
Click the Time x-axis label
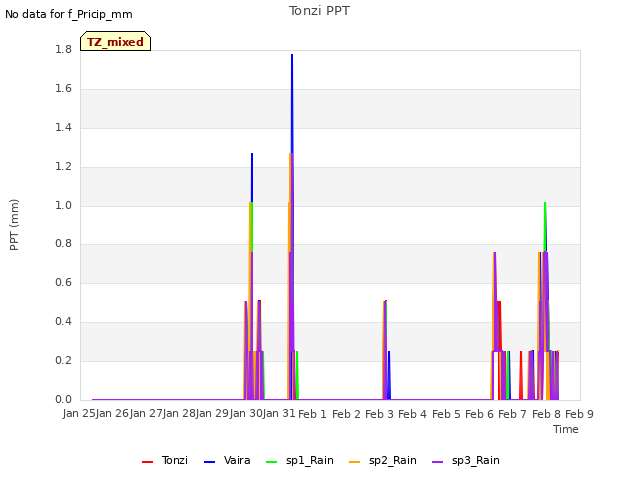[566, 429]
